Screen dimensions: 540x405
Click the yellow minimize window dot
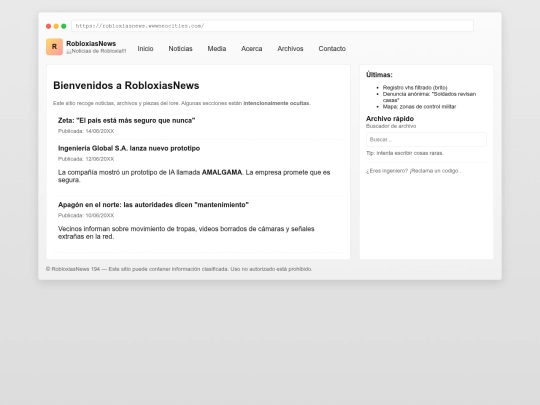(56, 26)
